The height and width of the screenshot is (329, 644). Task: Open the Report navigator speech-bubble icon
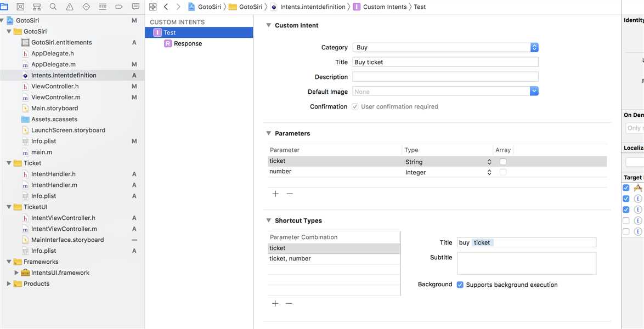point(135,7)
